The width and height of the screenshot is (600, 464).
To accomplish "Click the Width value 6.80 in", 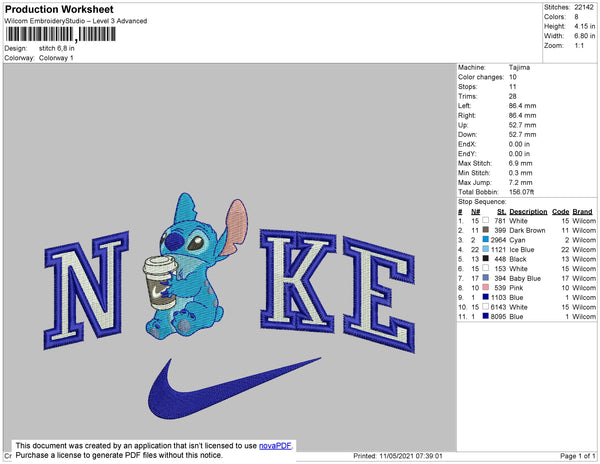I will (x=584, y=36).
